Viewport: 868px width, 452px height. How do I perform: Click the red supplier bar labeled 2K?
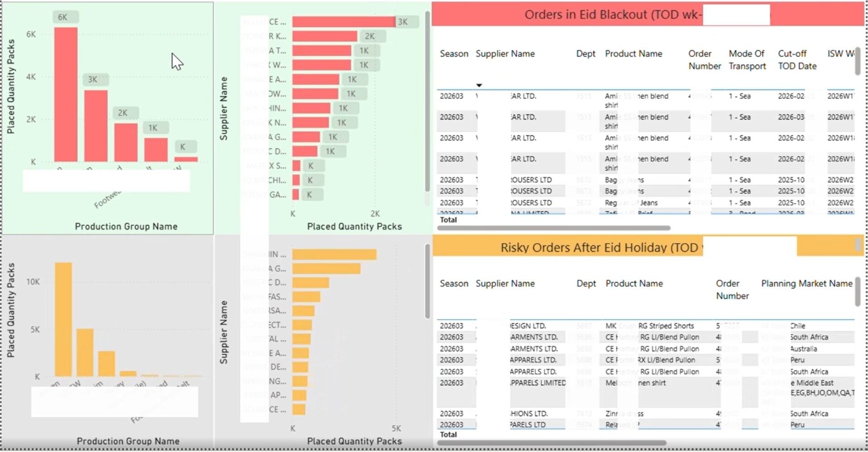pyautogui.click(x=324, y=36)
